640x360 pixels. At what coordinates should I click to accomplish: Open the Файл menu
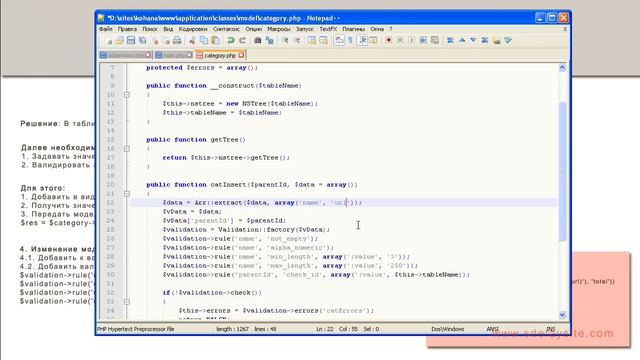tap(106, 29)
